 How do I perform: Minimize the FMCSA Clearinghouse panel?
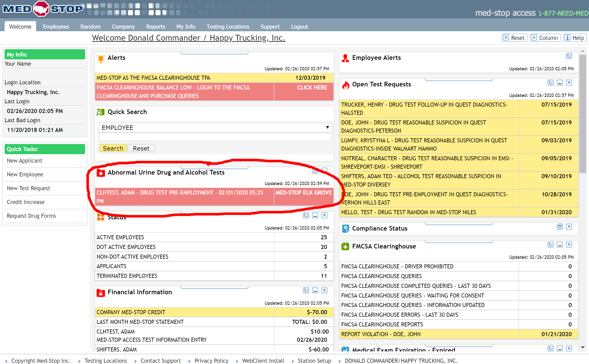click(560, 245)
